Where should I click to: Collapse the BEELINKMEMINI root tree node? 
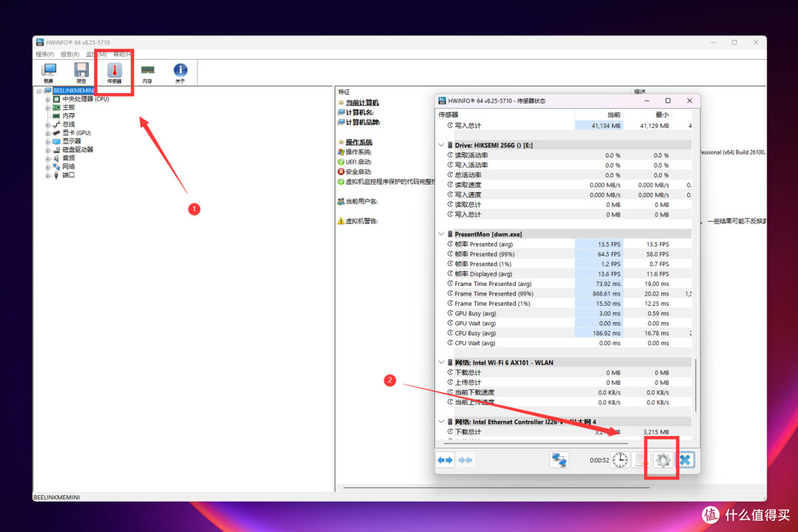click(x=38, y=91)
